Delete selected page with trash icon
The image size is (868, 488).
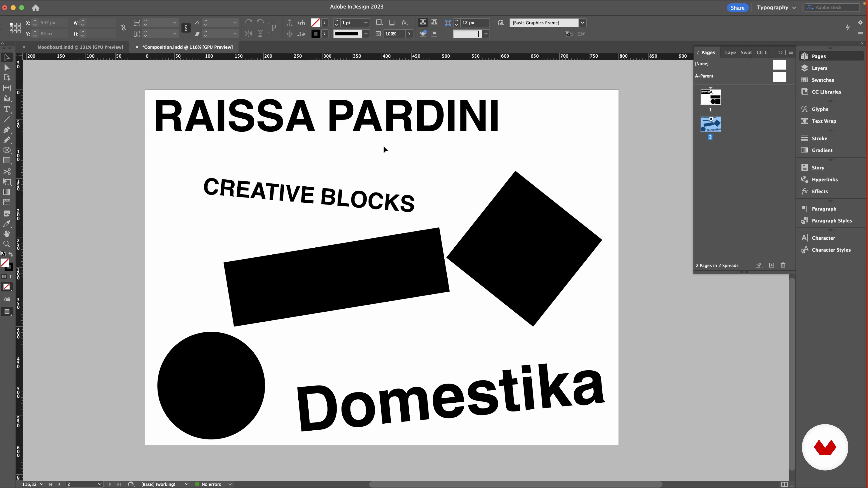[783, 265]
